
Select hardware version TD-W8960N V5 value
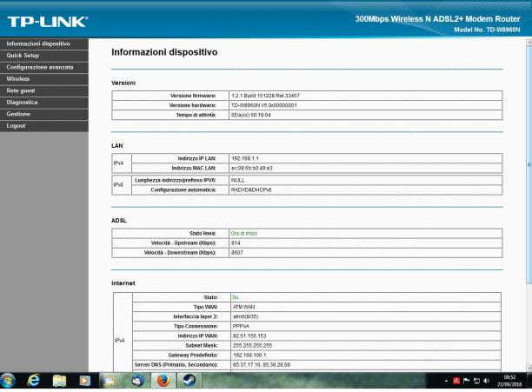(x=264, y=105)
